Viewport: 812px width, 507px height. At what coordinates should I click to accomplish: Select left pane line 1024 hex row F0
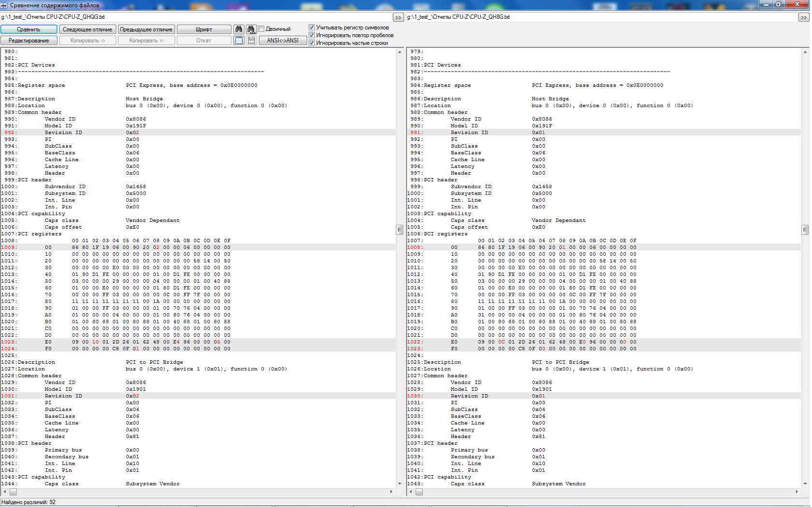tap(198, 349)
